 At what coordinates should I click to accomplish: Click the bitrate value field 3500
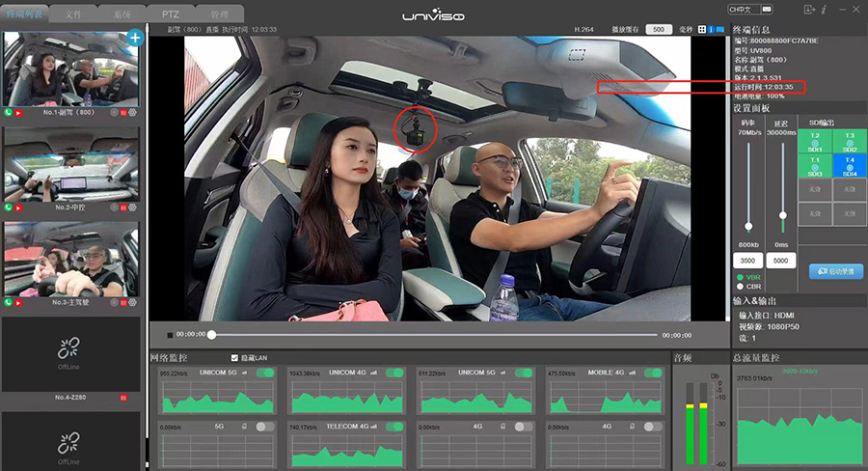click(x=747, y=261)
